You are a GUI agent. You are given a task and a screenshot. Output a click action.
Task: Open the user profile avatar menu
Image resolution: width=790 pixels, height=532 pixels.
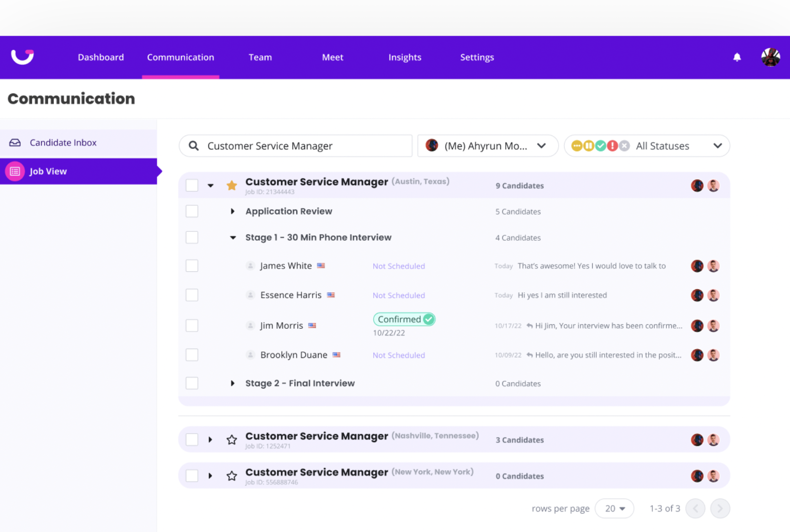[770, 57]
